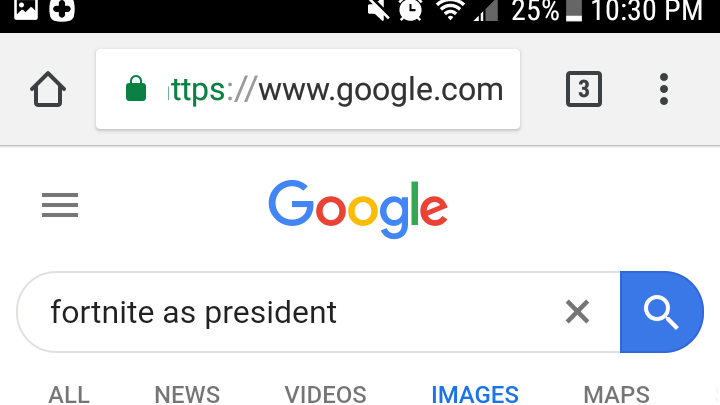The height and width of the screenshot is (405, 720).
Task: Open Chrome's three-dot overflow menu
Action: point(664,89)
